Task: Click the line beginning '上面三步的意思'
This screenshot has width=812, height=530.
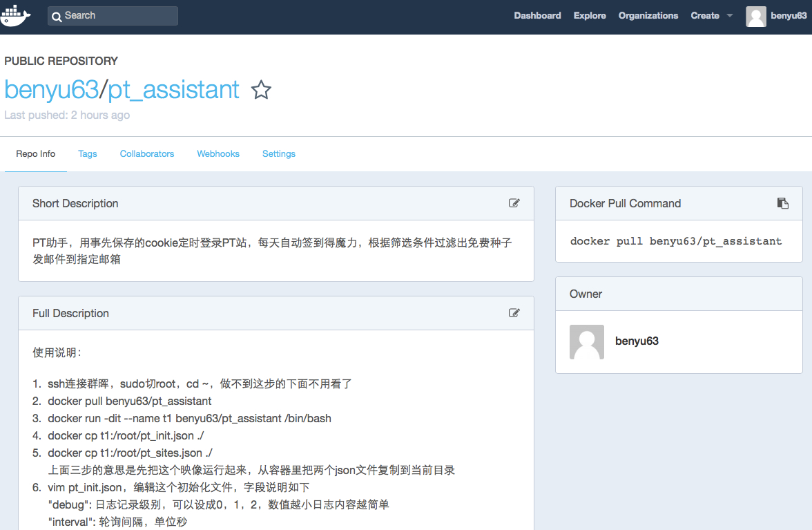Action: point(251,470)
